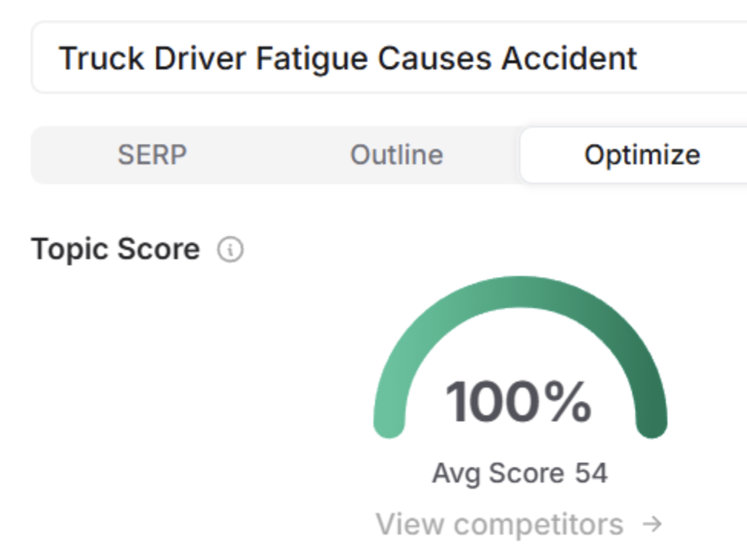
Task: Select the Optimize tab
Action: point(641,155)
